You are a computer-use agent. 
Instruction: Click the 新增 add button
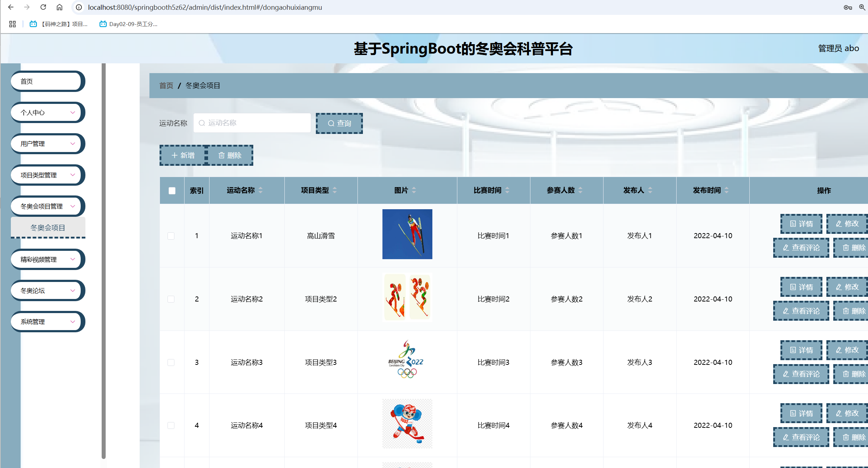pos(183,155)
